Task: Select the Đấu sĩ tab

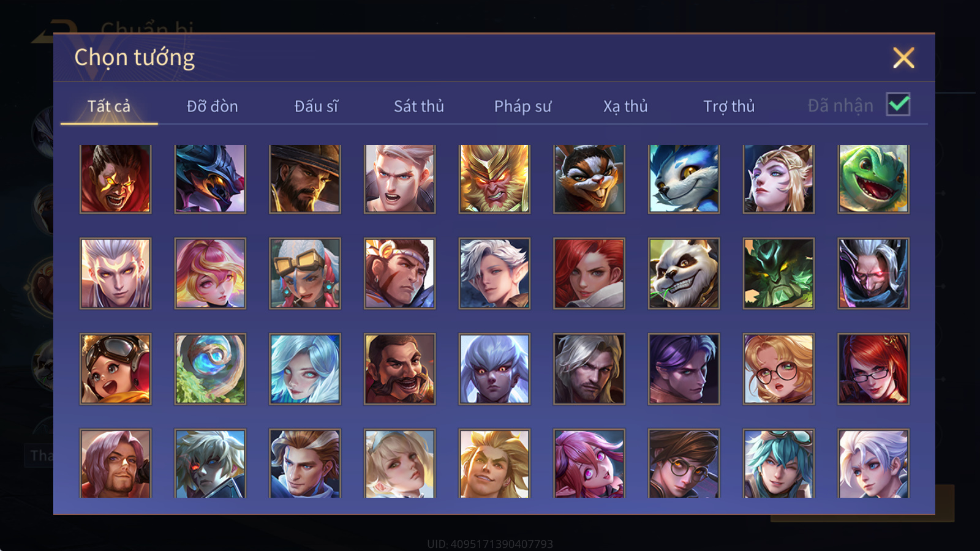Action: (316, 106)
